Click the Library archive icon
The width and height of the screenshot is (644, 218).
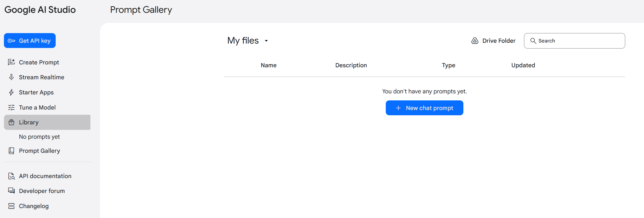click(x=11, y=122)
